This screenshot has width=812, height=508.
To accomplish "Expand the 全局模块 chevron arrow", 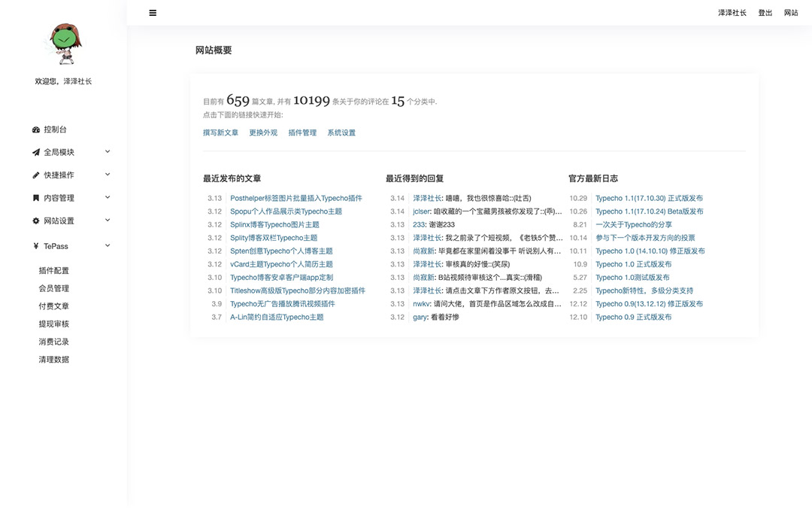I will (108, 152).
